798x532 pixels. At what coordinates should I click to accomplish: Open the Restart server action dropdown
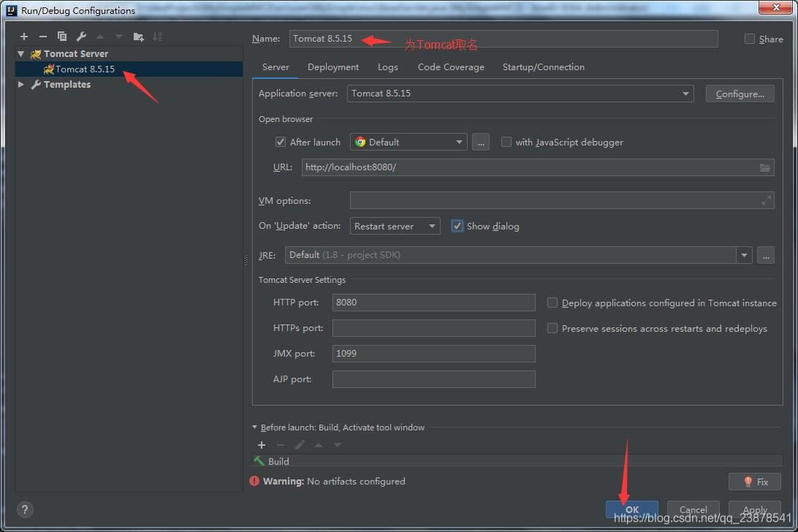coord(395,226)
